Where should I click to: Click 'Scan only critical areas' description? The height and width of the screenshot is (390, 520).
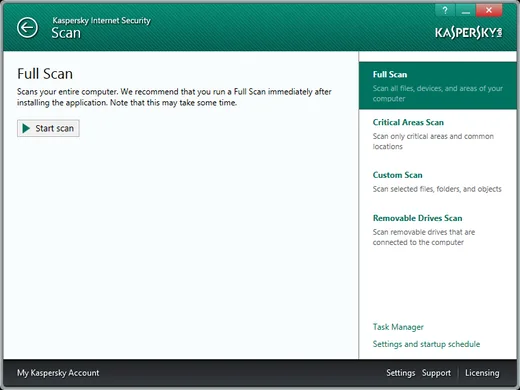click(x=433, y=141)
